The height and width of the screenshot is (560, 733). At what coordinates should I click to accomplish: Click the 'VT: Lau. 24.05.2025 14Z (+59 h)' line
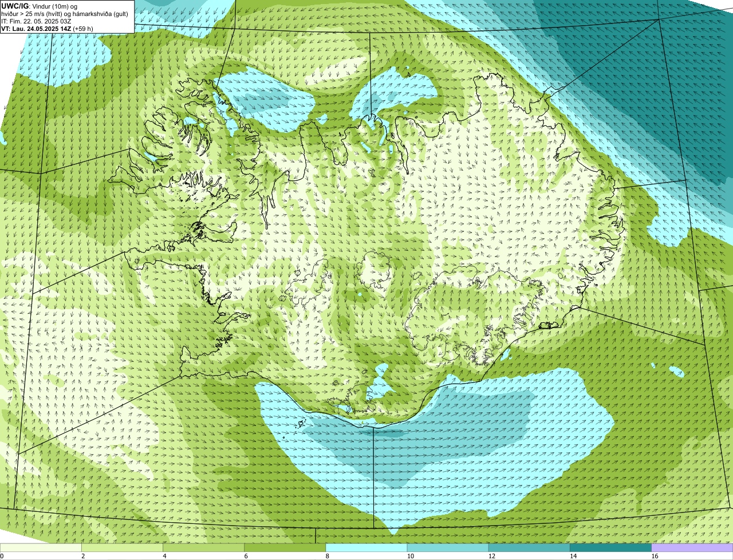[x=47, y=29]
